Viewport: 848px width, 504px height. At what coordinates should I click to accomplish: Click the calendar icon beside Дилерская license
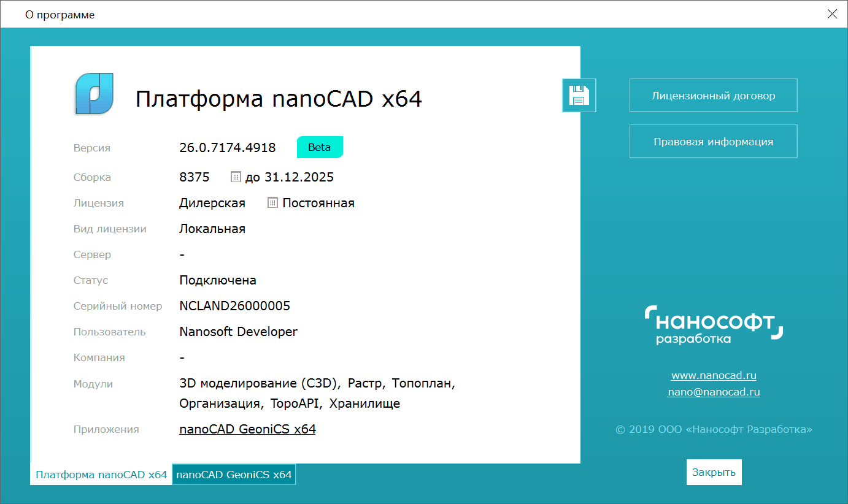(x=272, y=202)
